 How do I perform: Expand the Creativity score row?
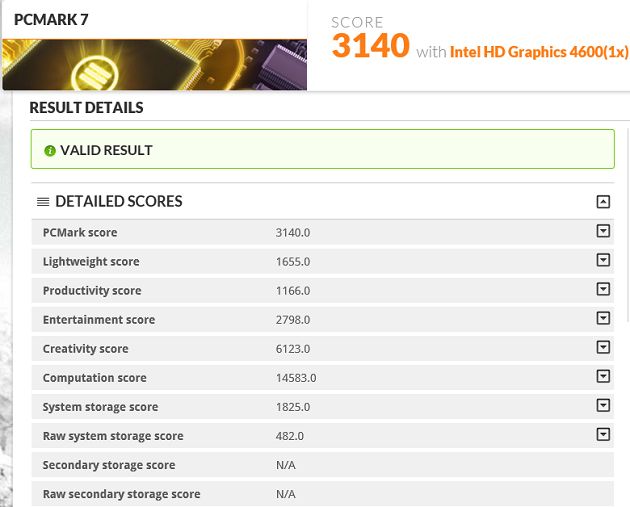(x=603, y=347)
